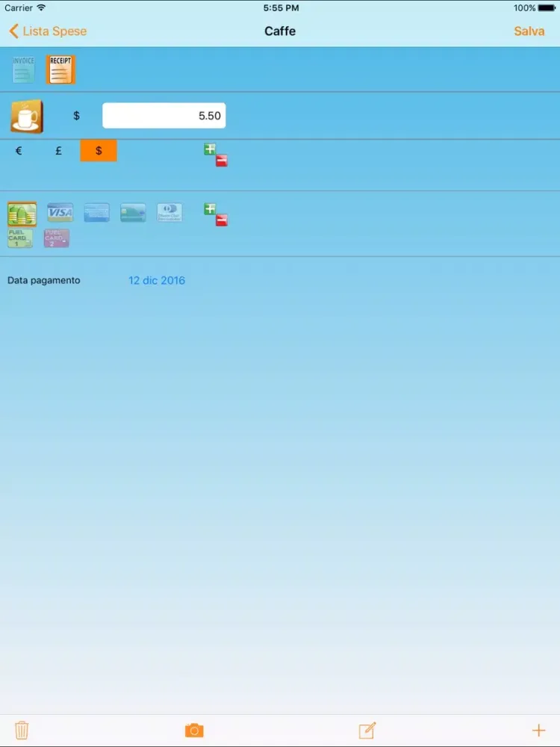Click the green plus beside currencies
The height and width of the screenshot is (747, 560).
(210, 149)
